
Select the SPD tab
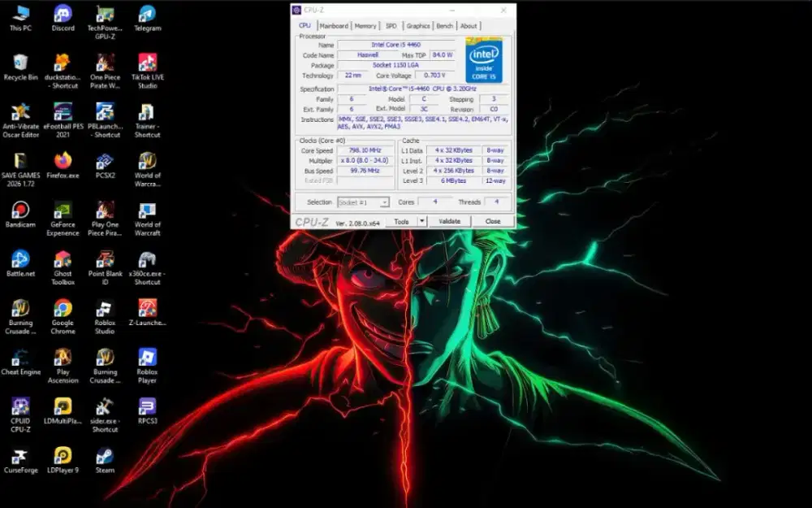(x=391, y=26)
